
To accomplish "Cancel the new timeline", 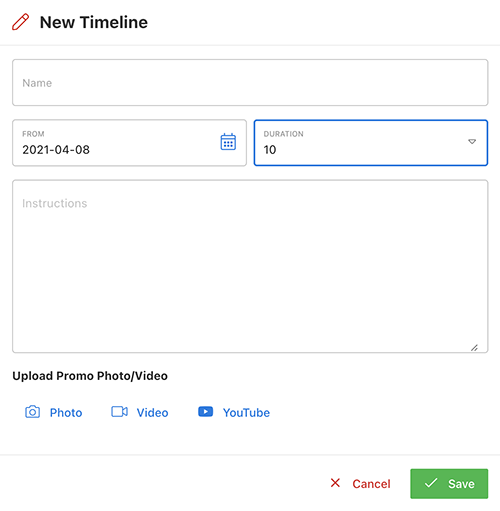I will 360,483.
